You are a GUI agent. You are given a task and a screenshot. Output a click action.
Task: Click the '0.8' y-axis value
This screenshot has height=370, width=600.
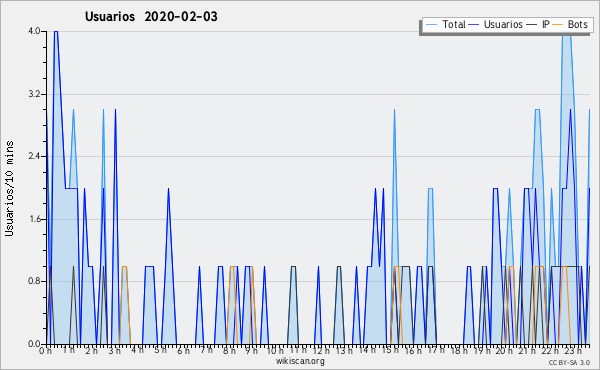[34, 282]
